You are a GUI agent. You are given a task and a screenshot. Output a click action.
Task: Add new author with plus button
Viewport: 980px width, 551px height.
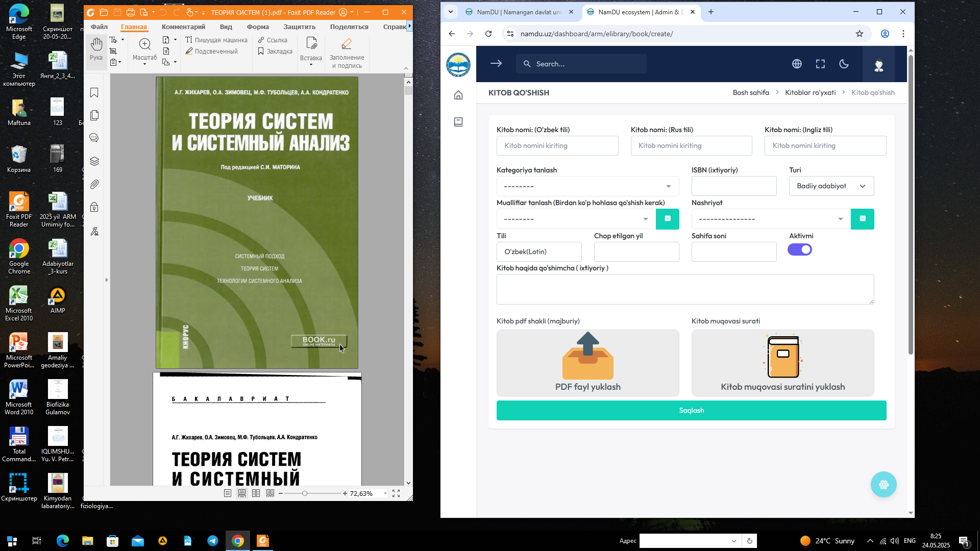(x=667, y=219)
